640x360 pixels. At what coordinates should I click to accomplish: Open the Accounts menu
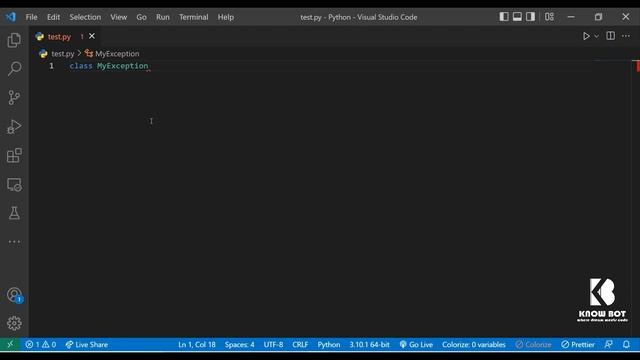click(14, 295)
